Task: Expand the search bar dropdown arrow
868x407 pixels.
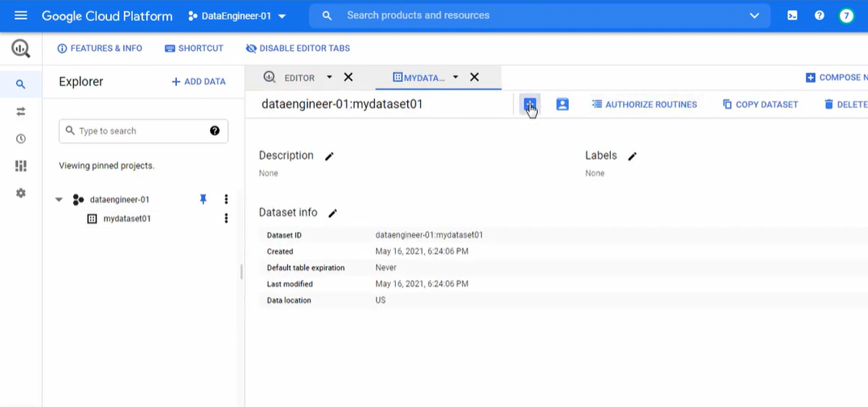Action: click(754, 15)
